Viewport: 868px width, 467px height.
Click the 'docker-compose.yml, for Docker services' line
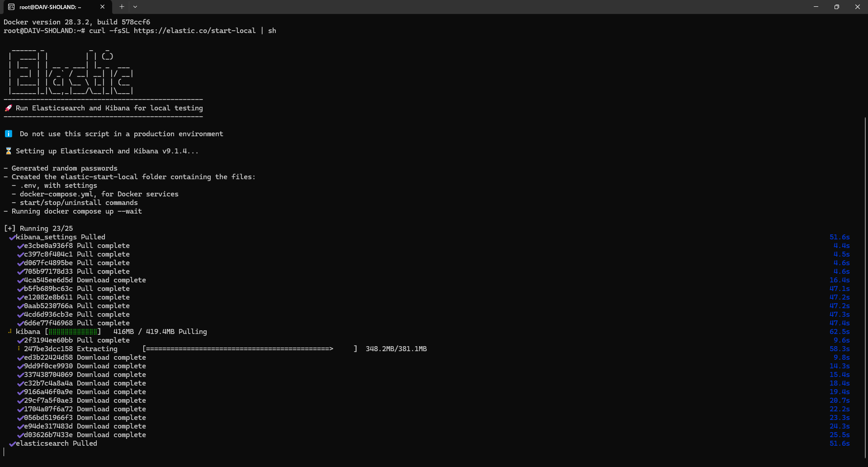point(95,194)
